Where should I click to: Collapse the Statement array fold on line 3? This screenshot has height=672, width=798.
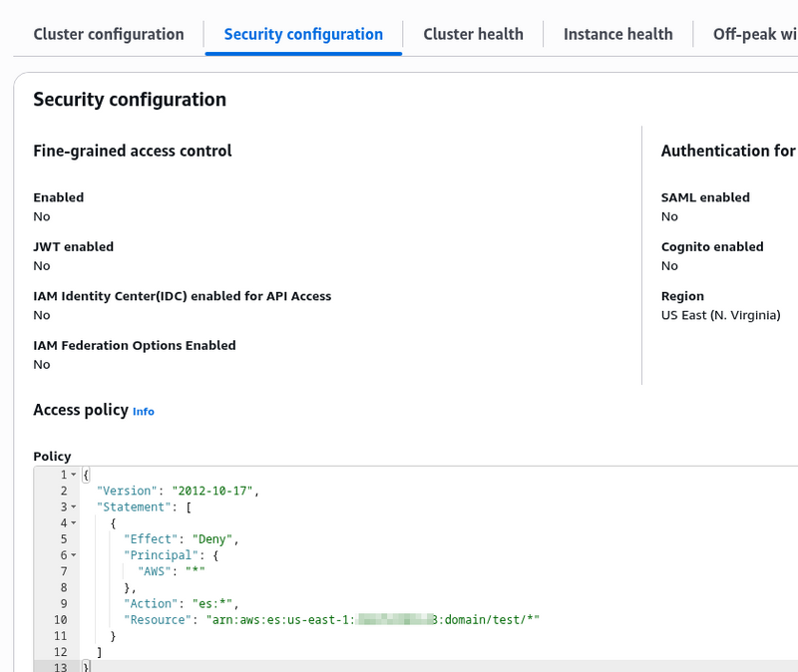coord(74,507)
